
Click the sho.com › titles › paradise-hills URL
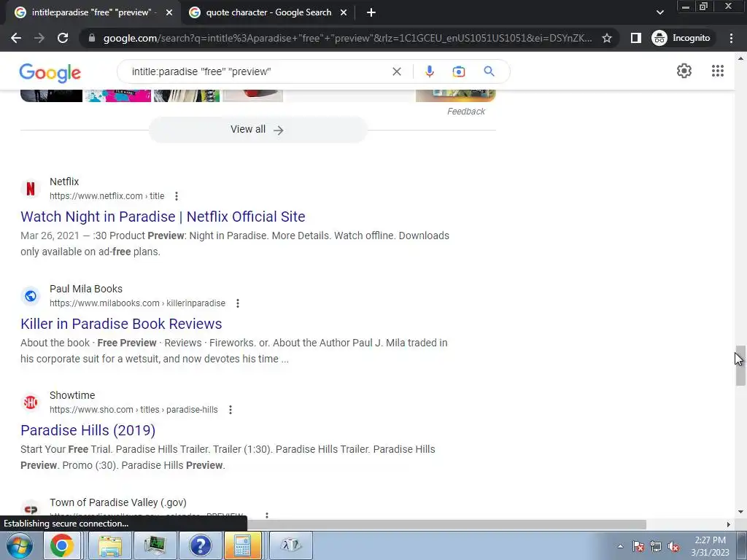pos(133,410)
